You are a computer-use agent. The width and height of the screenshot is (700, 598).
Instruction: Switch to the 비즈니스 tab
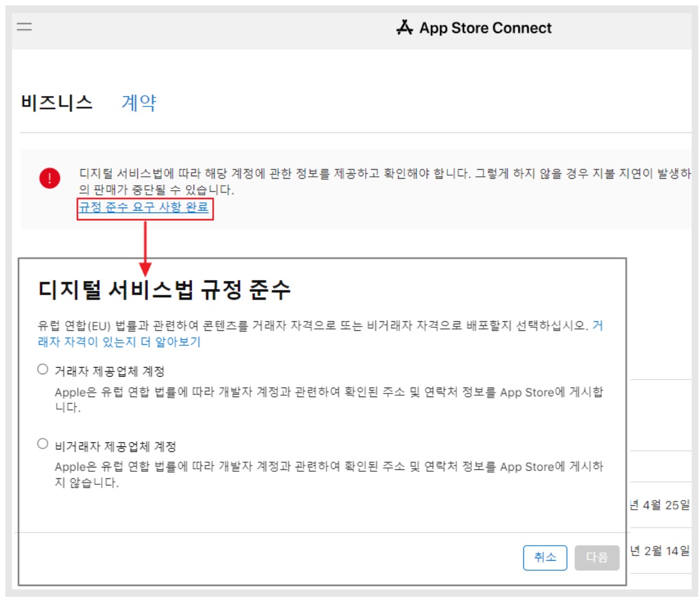tap(57, 103)
